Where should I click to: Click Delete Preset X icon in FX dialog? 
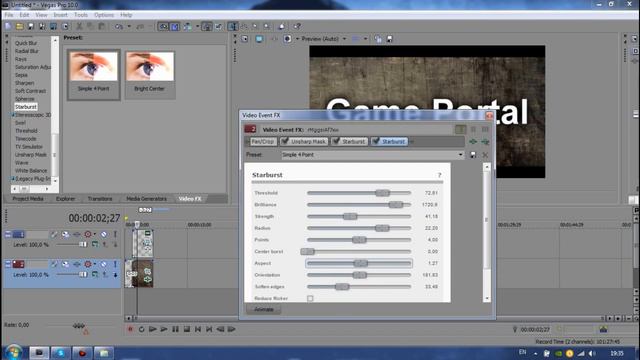(485, 155)
